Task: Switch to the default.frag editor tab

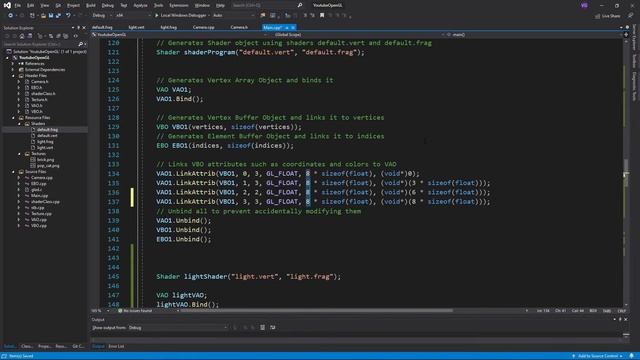Action: pyautogui.click(x=102, y=27)
